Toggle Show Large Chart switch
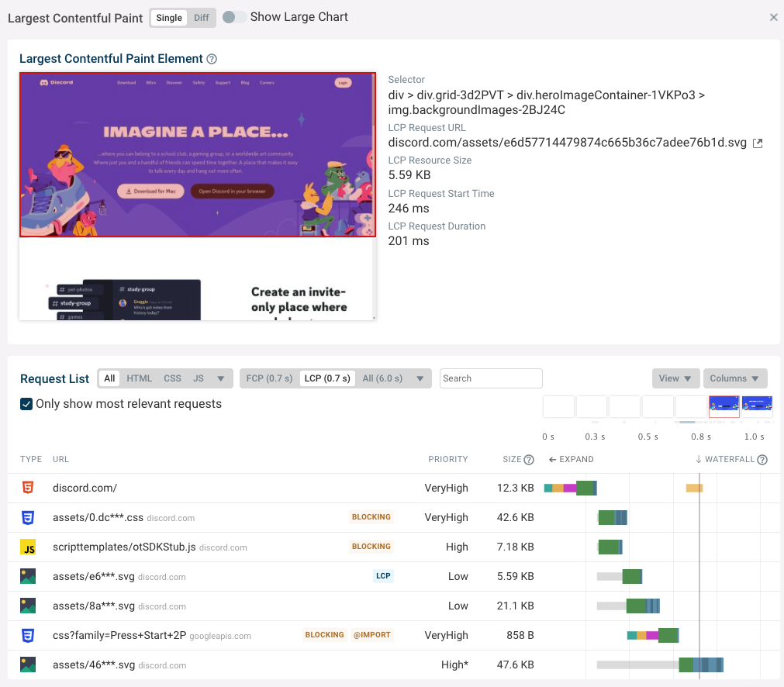784x687 pixels. point(233,17)
